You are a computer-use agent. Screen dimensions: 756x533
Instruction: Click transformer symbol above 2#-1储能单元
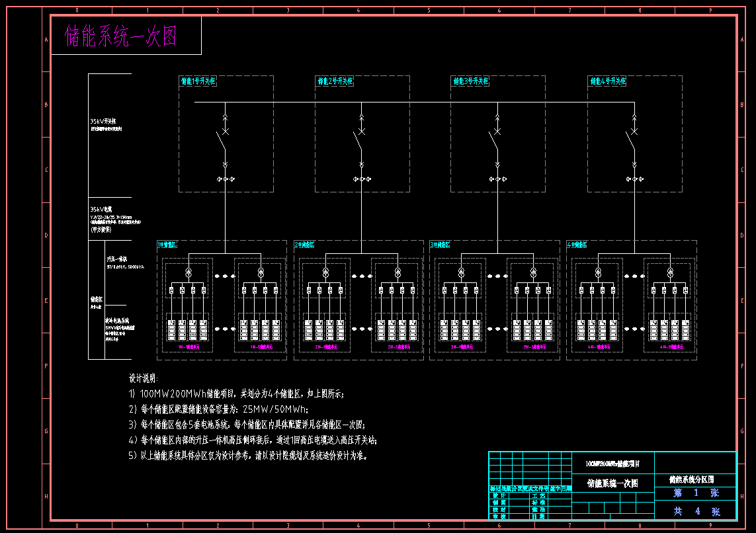coord(325,272)
